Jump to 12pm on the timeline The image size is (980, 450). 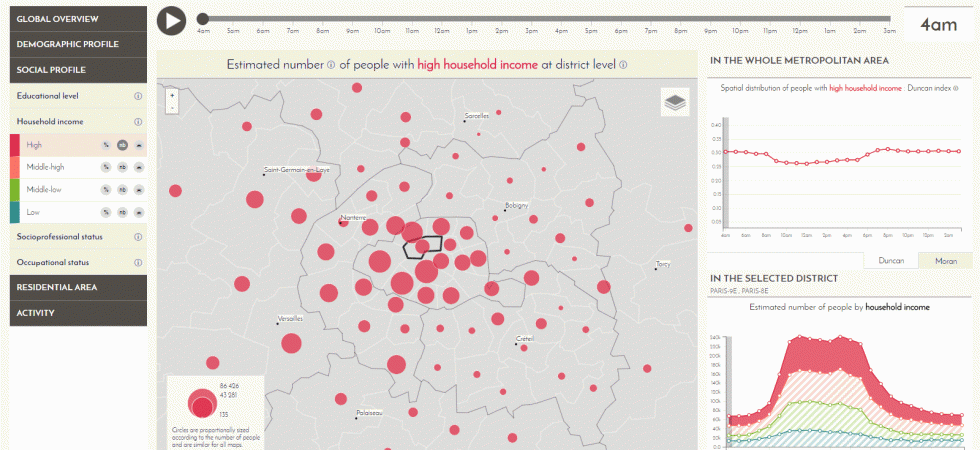[441, 19]
